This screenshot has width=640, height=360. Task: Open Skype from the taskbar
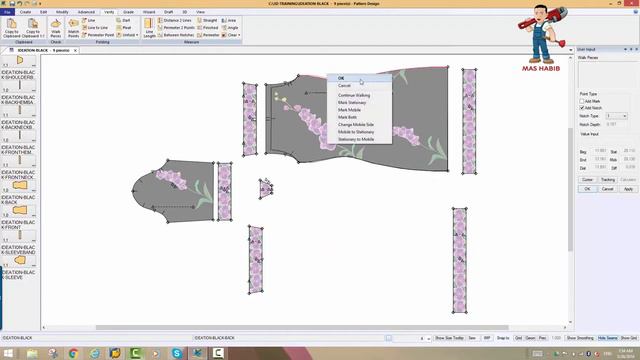click(x=177, y=353)
